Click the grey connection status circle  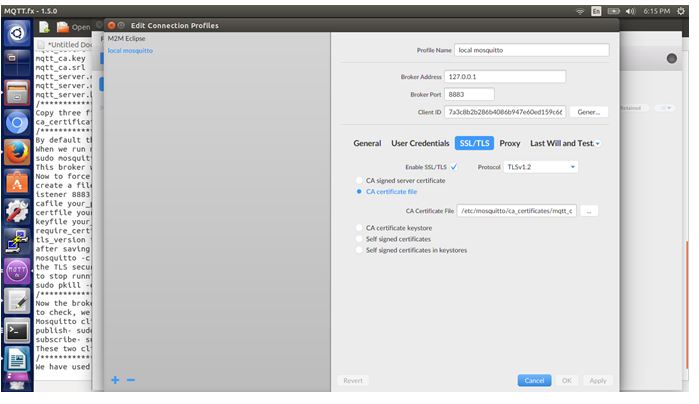pos(671,58)
